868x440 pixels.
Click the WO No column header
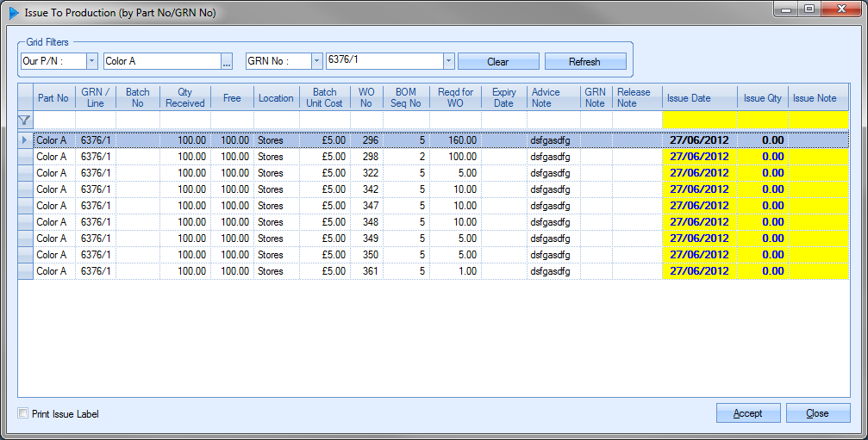pyautogui.click(x=366, y=98)
